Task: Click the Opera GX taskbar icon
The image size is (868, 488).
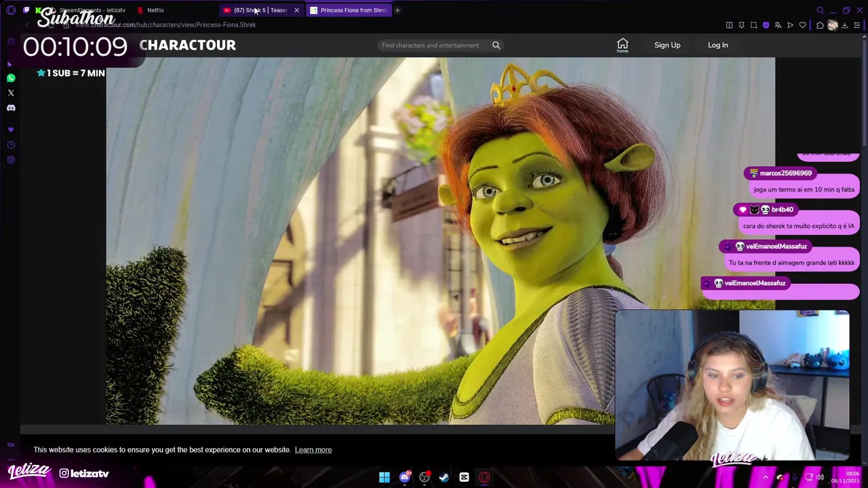Action: 484,477
